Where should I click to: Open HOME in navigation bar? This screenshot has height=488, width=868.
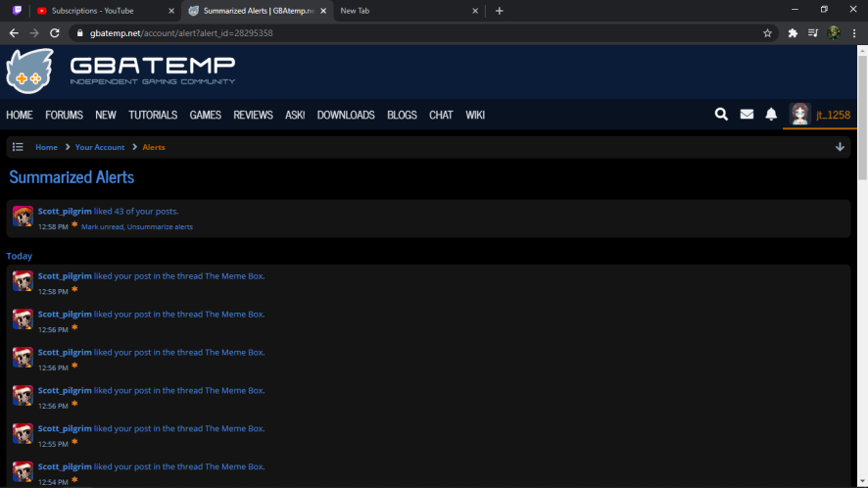point(20,115)
